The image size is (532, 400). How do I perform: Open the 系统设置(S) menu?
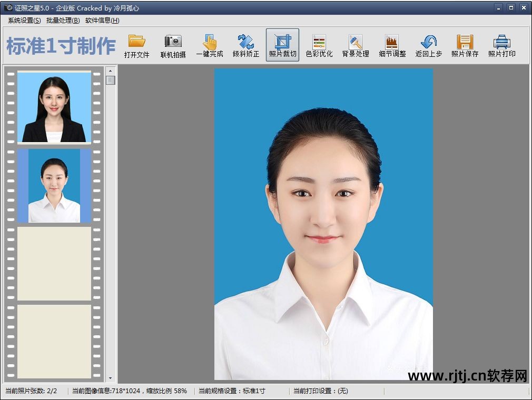(24, 21)
